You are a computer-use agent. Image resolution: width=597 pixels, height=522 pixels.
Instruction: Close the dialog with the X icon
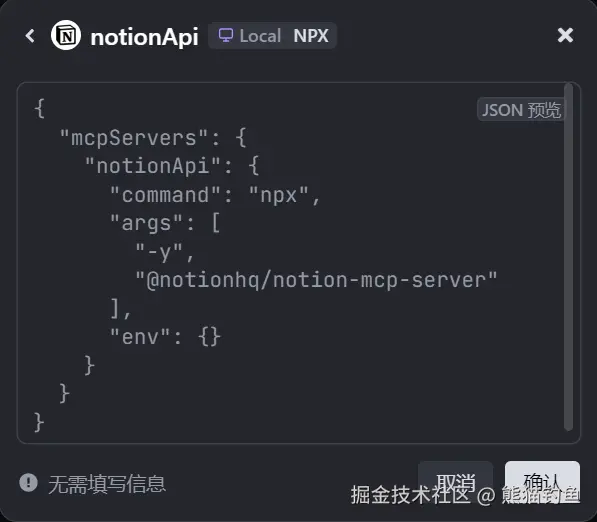tap(565, 35)
